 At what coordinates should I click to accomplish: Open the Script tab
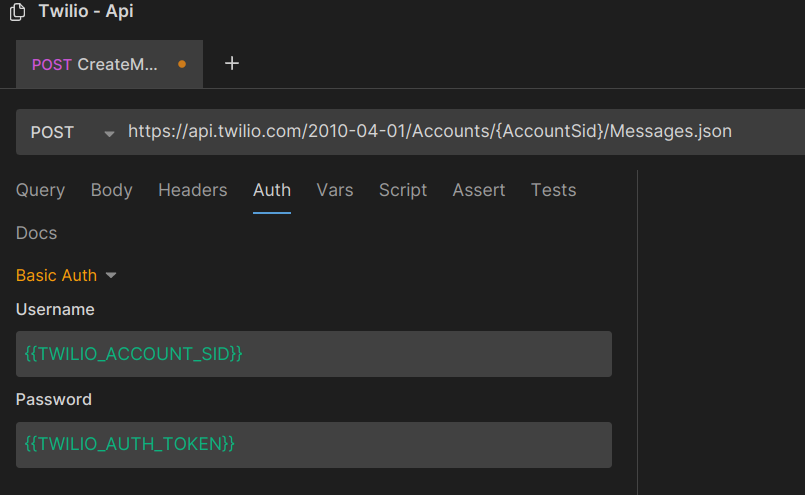click(403, 190)
